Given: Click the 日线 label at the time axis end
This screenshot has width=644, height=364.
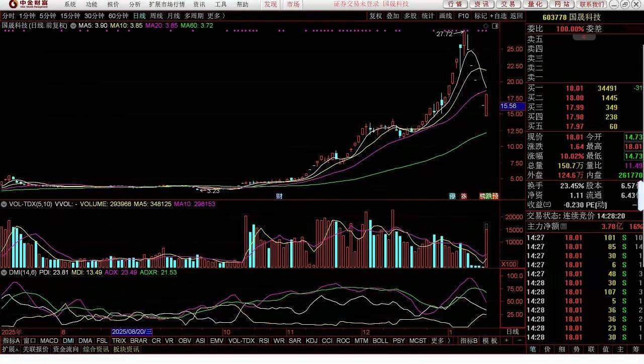Looking at the screenshot, I should pyautogui.click(x=512, y=332).
